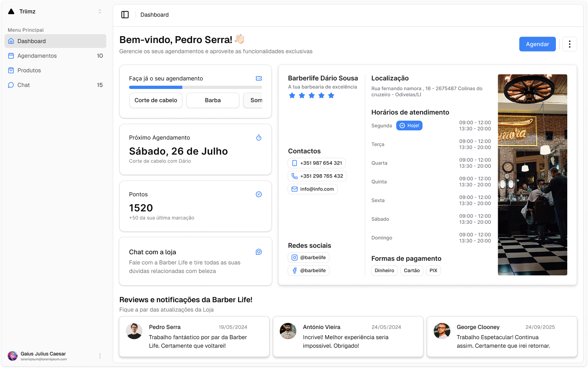The image size is (588, 368).
Task: Toggle the Hoje! badge on Segunda
Action: pyautogui.click(x=409, y=126)
